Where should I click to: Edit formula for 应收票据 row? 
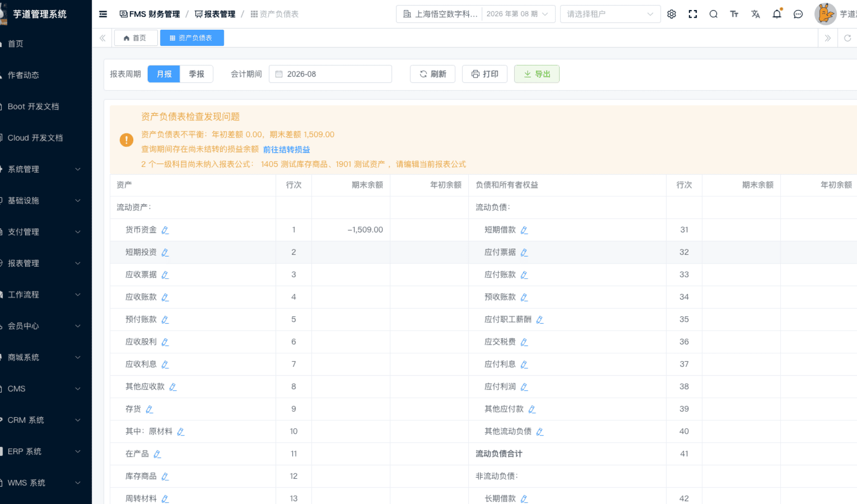pos(165,275)
